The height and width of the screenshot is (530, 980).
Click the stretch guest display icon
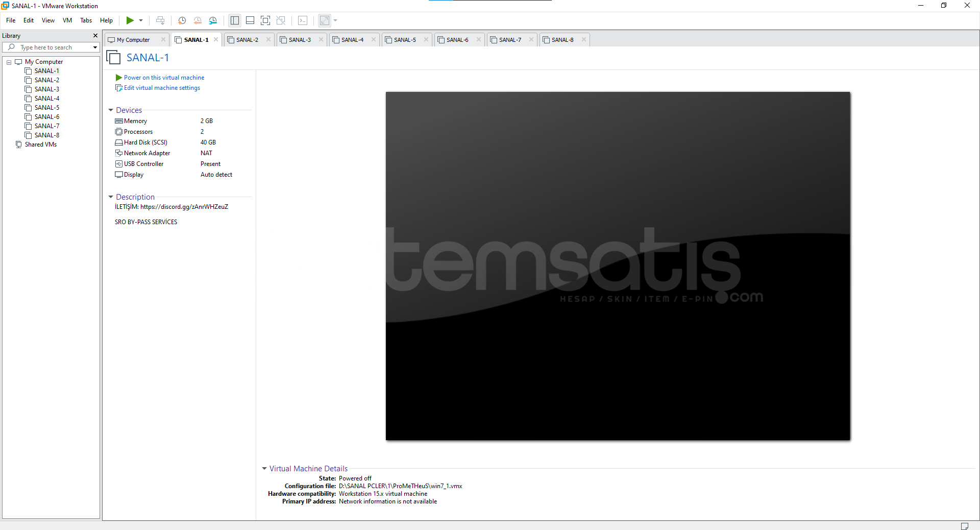(325, 20)
